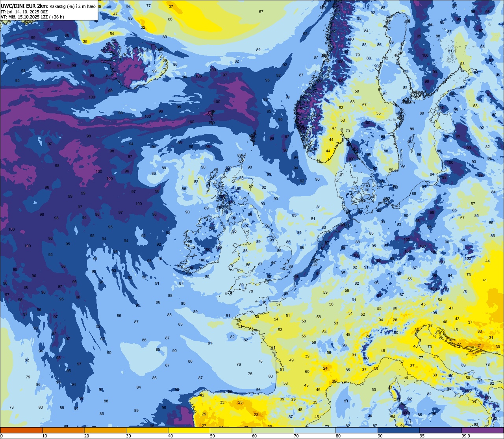Select the golden 30–40 legend swatch

coord(147,430)
